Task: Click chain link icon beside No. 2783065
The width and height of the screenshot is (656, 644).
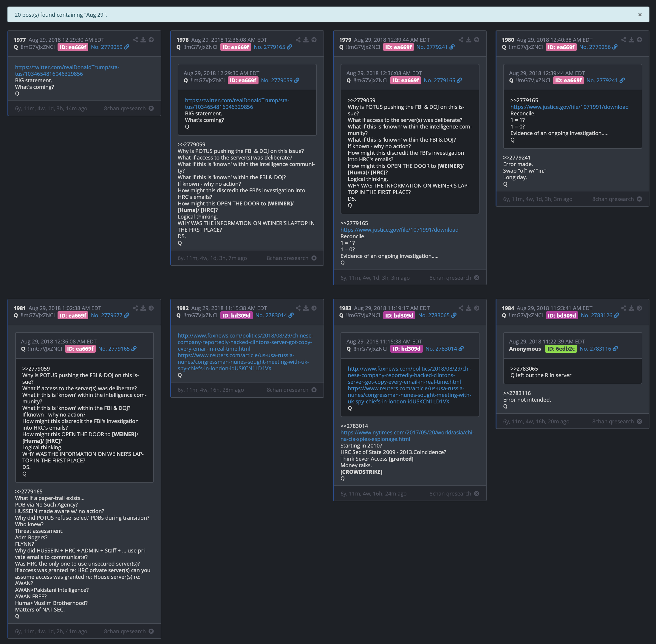Action: pos(454,315)
